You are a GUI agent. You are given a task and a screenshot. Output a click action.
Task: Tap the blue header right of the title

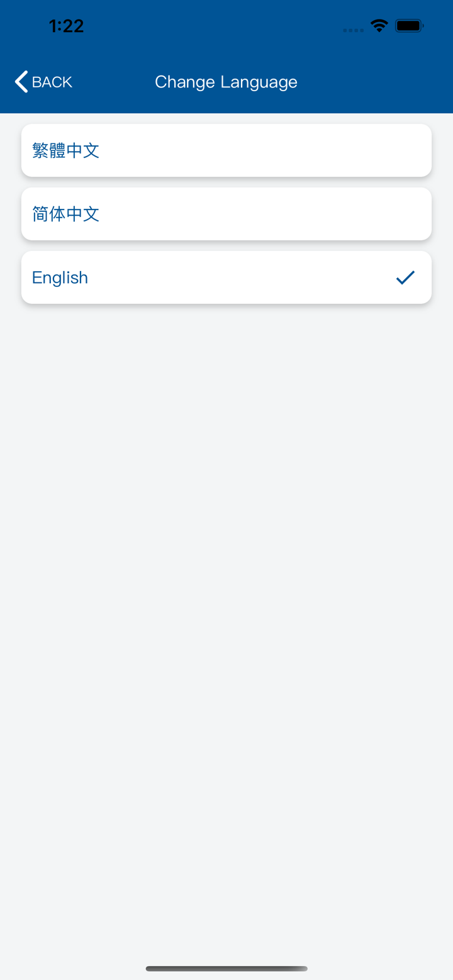pyautogui.click(x=377, y=82)
